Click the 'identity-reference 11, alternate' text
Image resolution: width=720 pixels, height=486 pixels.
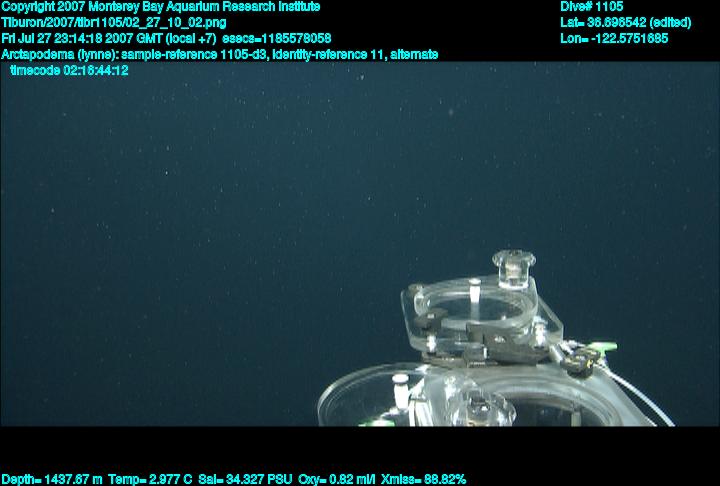(x=355, y=54)
